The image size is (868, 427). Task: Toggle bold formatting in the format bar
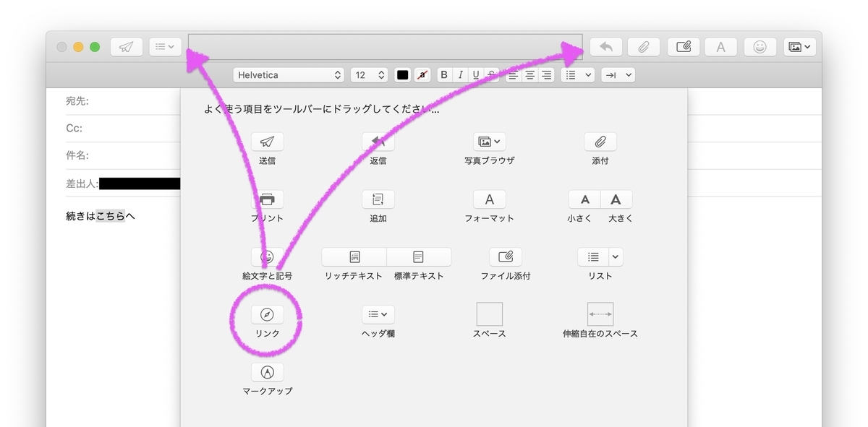443,74
